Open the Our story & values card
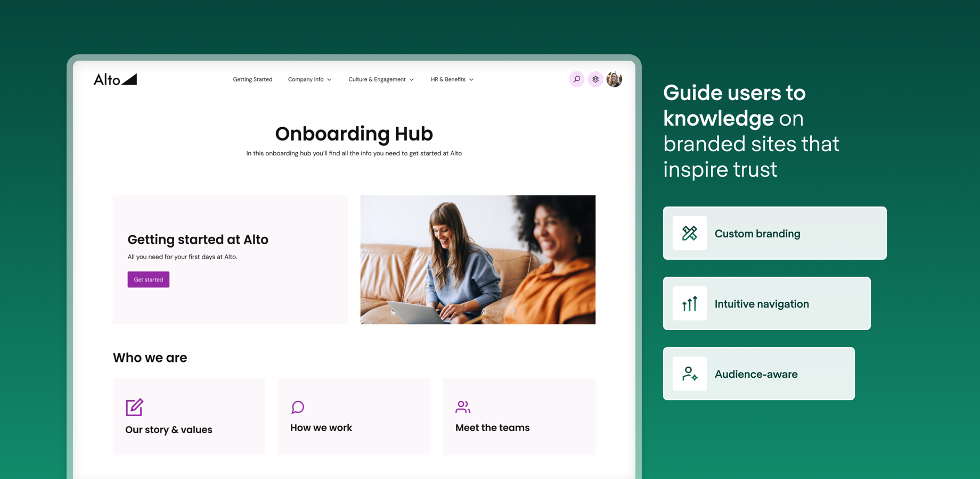The image size is (980, 479). (189, 417)
